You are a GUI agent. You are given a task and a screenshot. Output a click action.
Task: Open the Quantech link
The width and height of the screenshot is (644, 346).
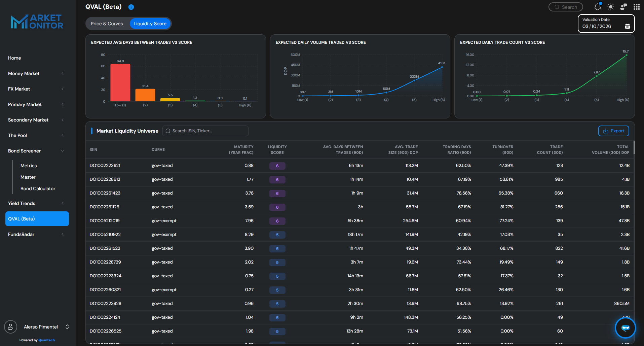47,340
